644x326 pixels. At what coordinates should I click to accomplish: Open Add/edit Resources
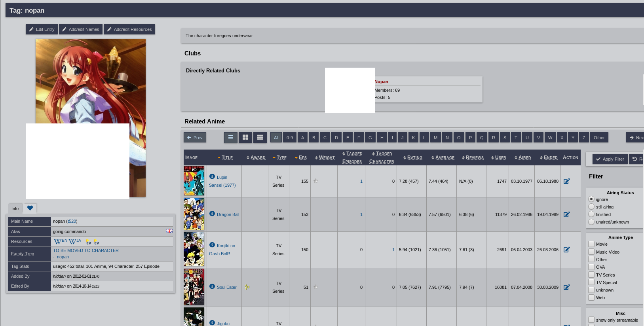point(129,29)
